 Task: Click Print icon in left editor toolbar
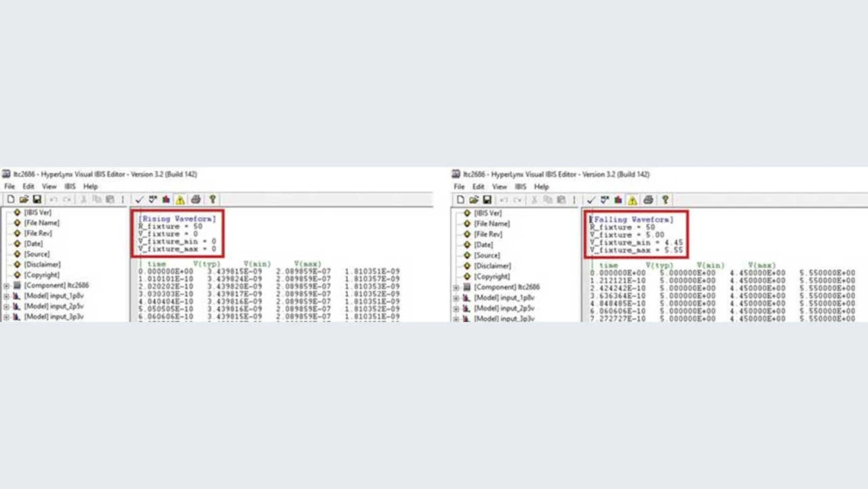coord(196,199)
